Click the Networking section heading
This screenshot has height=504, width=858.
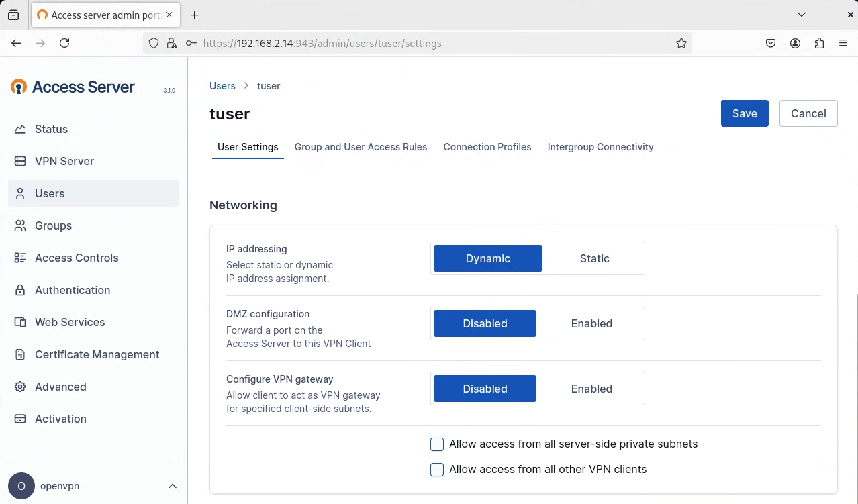click(243, 205)
